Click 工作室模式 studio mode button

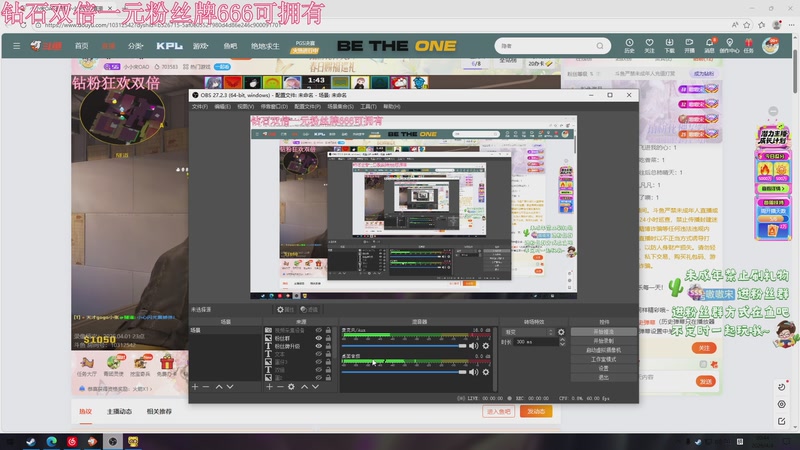click(x=604, y=359)
